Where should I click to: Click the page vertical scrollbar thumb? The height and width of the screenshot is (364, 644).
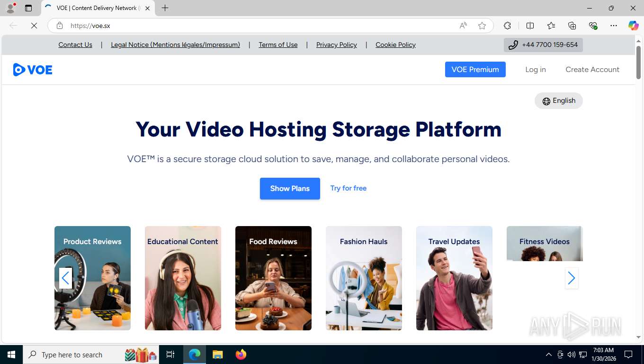638,62
